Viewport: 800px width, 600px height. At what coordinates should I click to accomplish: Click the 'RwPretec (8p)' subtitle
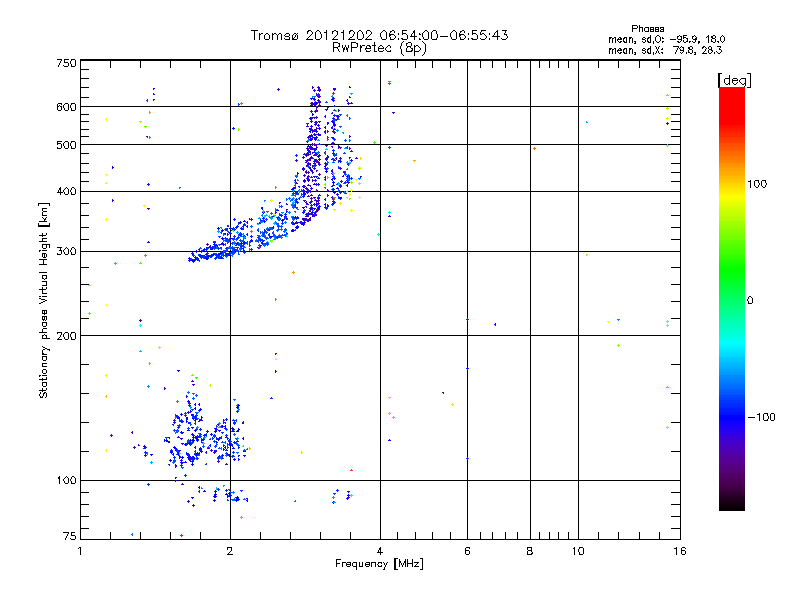(379, 48)
